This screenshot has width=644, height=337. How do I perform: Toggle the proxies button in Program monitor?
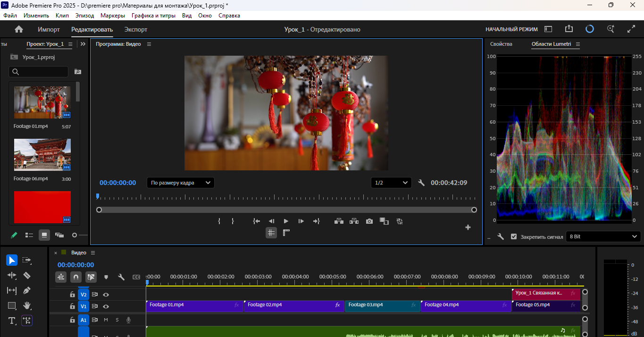[x=399, y=221]
